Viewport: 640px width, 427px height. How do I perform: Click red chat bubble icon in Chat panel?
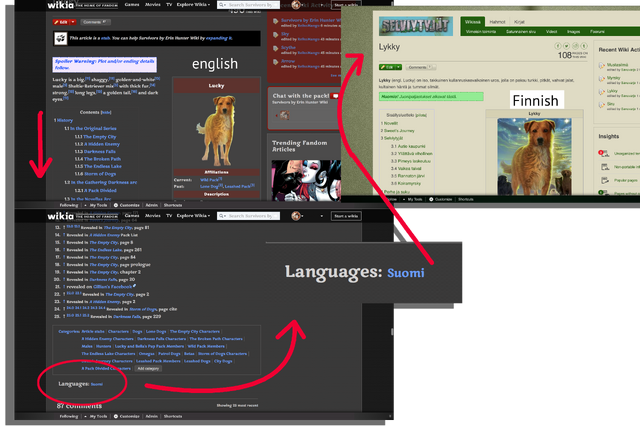coord(335,96)
